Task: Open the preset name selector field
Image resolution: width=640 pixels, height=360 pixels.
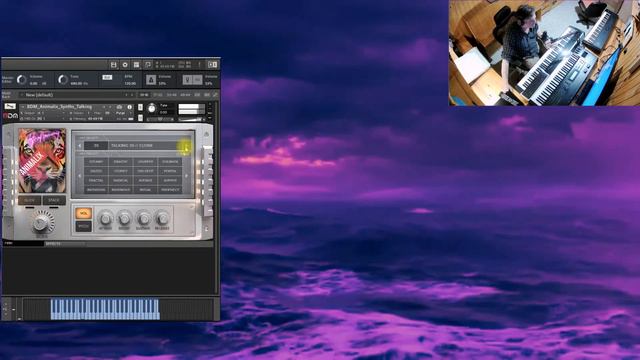Action: coord(145,145)
